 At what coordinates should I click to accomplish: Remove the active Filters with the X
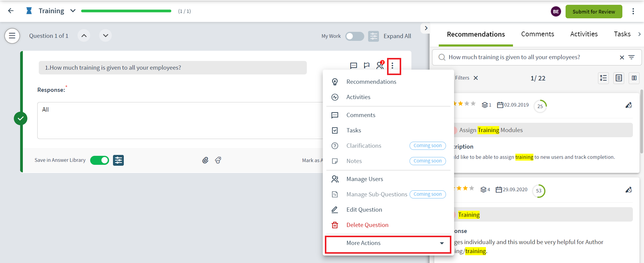pos(476,78)
